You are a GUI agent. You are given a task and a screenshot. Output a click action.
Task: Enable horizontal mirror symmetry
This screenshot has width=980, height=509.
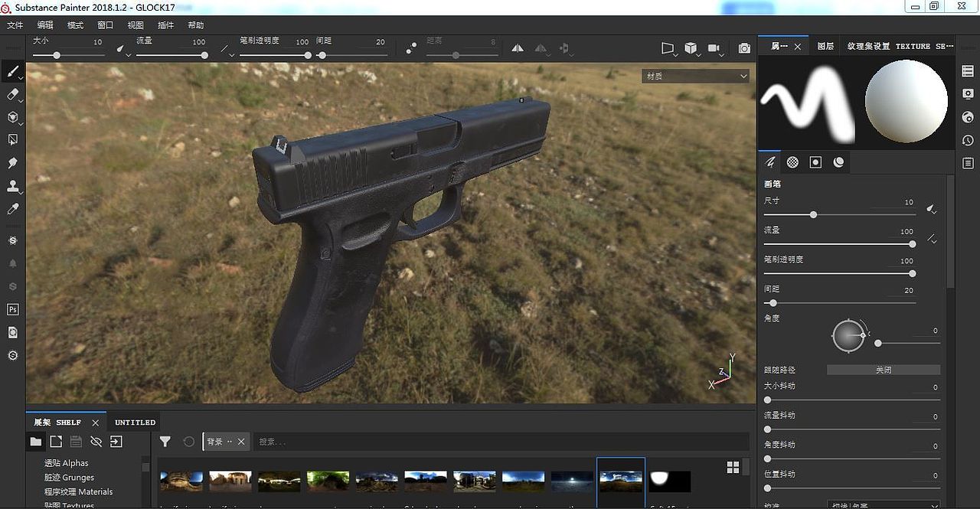[518, 47]
